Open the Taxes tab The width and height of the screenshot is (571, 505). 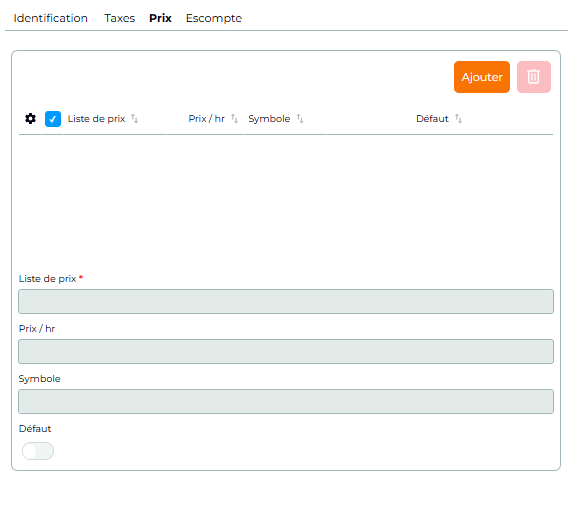tap(119, 18)
